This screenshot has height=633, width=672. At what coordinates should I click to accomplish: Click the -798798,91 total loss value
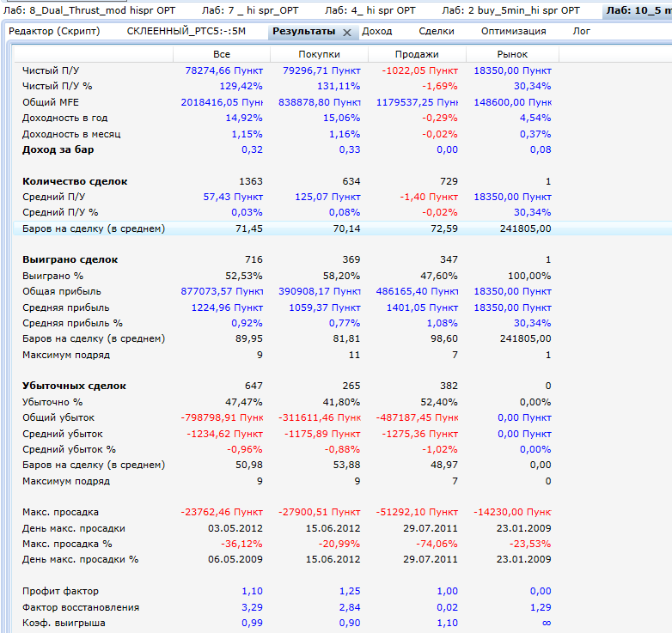click(x=222, y=417)
